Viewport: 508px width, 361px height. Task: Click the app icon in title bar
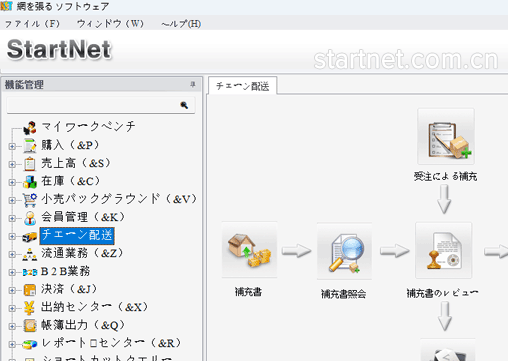point(6,6)
